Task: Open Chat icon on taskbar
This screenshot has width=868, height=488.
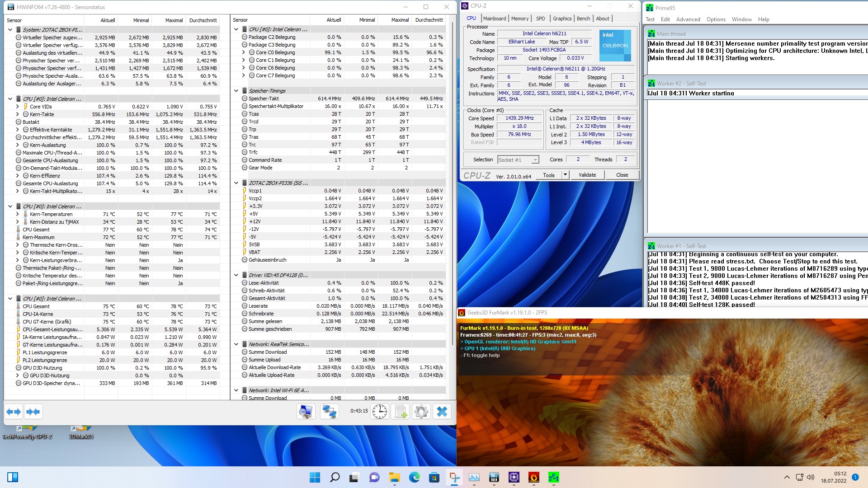Action: coord(374,477)
